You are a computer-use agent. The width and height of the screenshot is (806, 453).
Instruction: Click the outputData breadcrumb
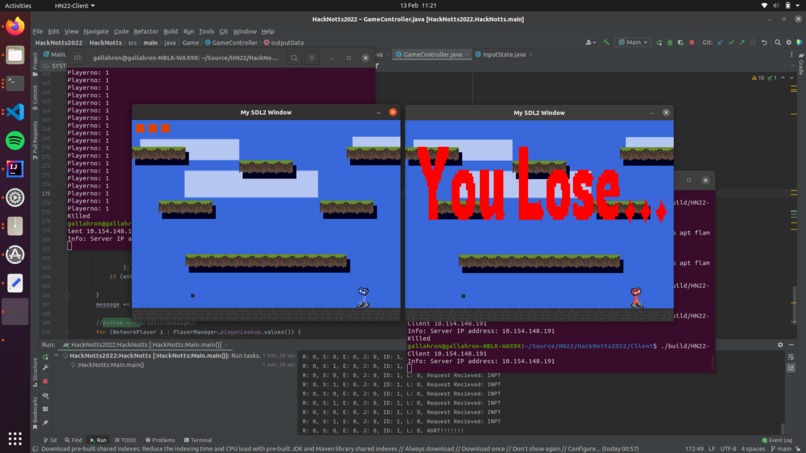(284, 43)
